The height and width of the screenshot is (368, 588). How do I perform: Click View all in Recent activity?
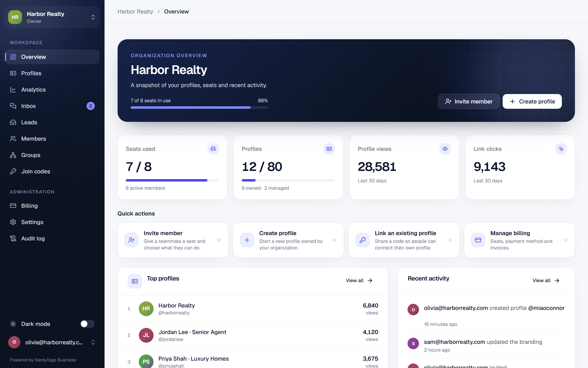(546, 280)
